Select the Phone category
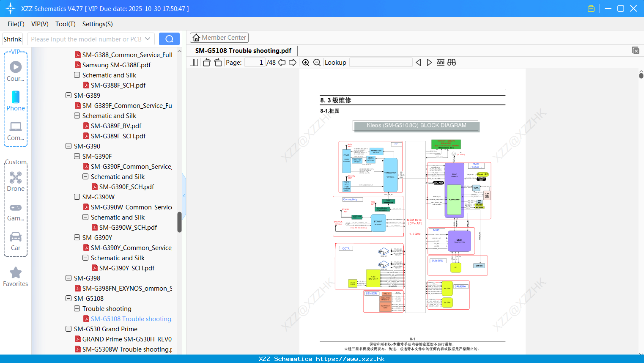 click(x=16, y=101)
